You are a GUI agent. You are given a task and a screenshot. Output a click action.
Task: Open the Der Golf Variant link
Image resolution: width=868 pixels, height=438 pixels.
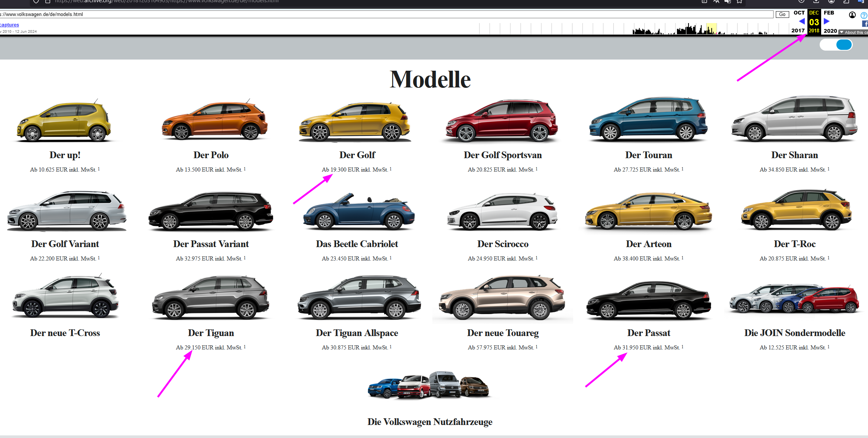coord(65,244)
